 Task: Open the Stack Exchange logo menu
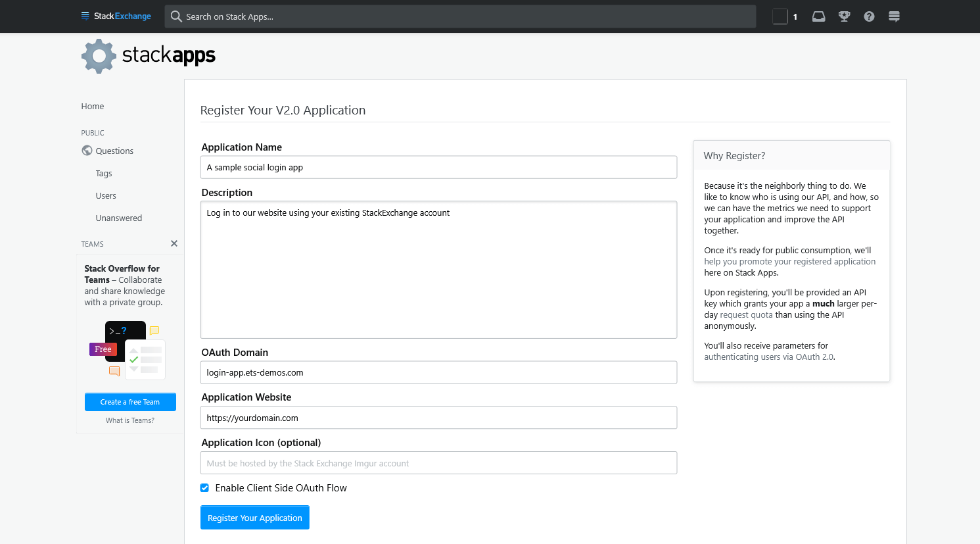[x=116, y=16]
